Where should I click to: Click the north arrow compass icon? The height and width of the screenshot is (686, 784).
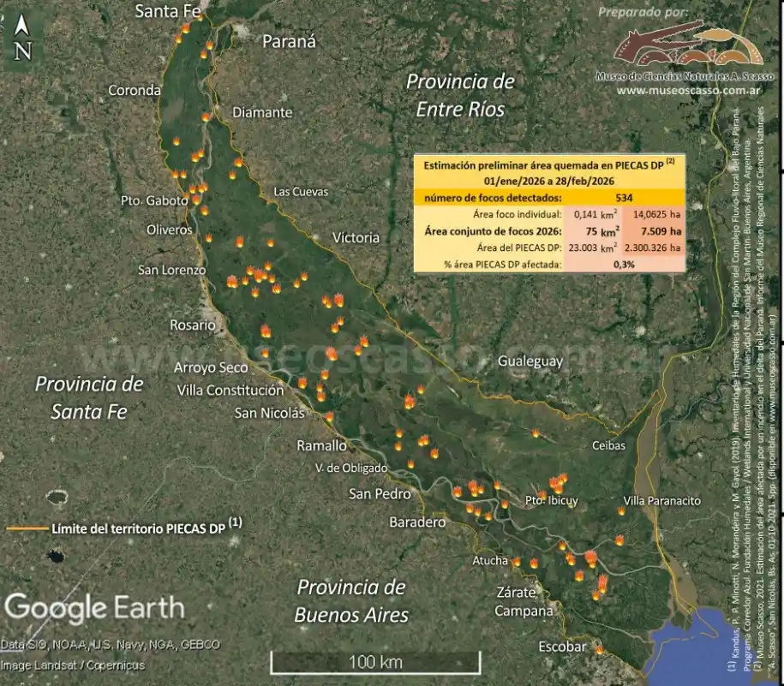(x=22, y=38)
